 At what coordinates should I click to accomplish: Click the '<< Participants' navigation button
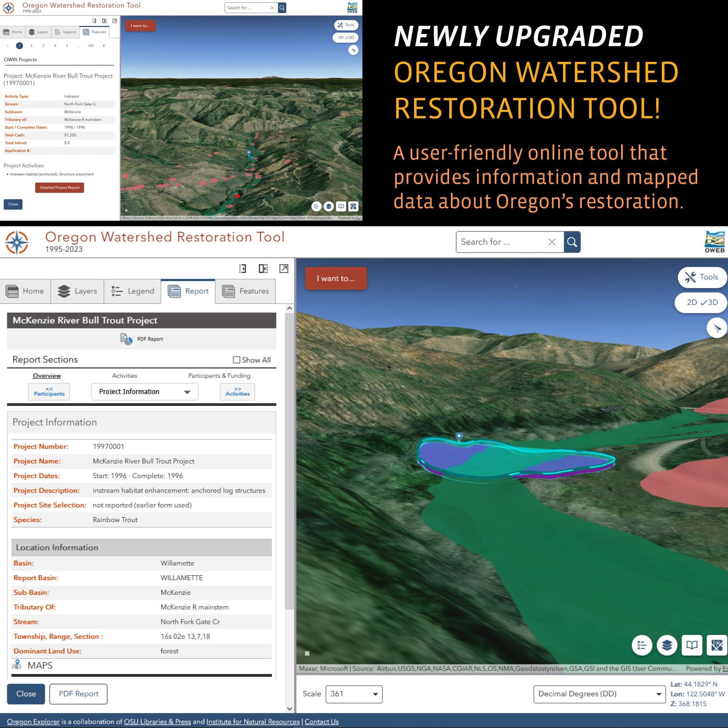(x=49, y=392)
